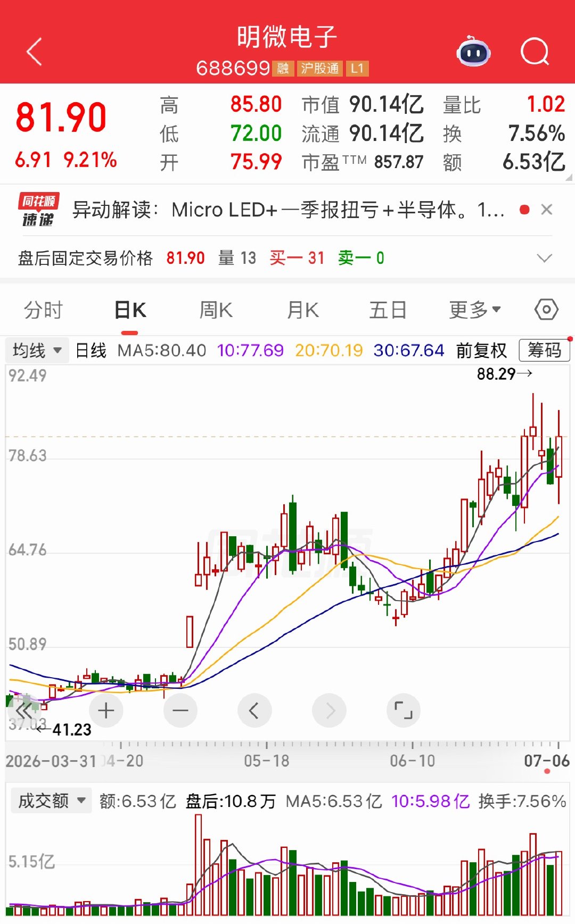Image resolution: width=575 pixels, height=924 pixels.
Task: Open the robot assistant icon
Action: tap(473, 52)
